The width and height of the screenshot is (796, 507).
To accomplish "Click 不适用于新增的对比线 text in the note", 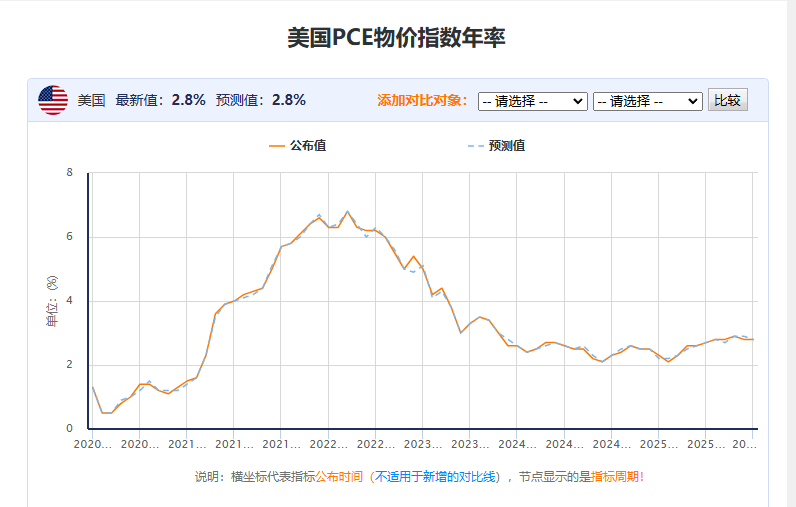I will pos(435,477).
